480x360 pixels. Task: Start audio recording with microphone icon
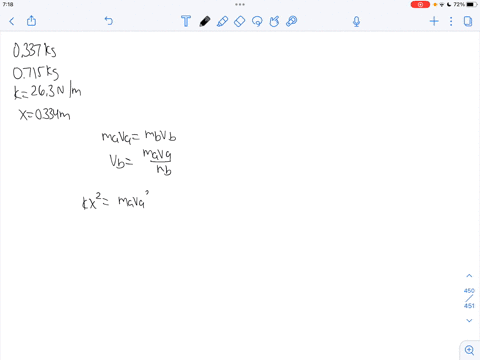point(356,22)
